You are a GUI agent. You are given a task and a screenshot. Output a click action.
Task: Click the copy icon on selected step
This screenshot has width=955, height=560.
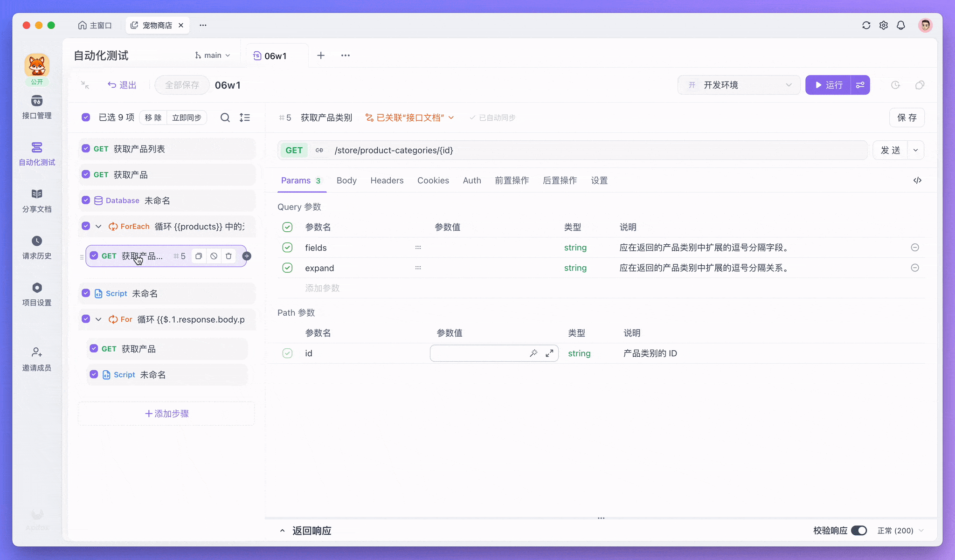click(199, 256)
